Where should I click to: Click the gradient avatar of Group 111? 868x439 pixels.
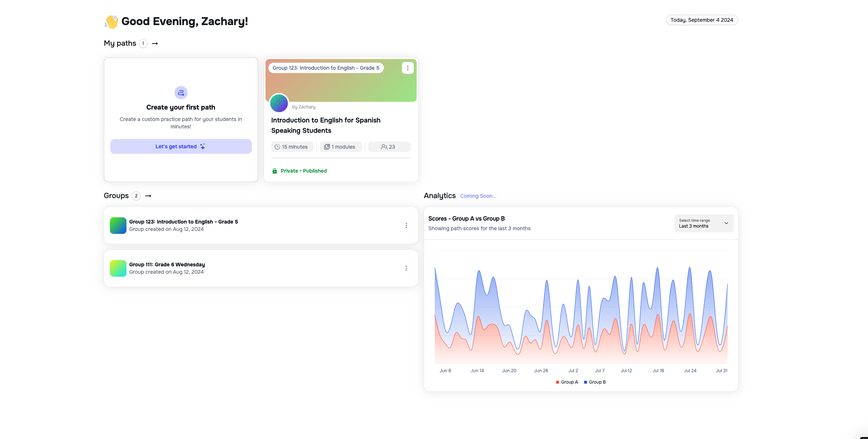118,268
